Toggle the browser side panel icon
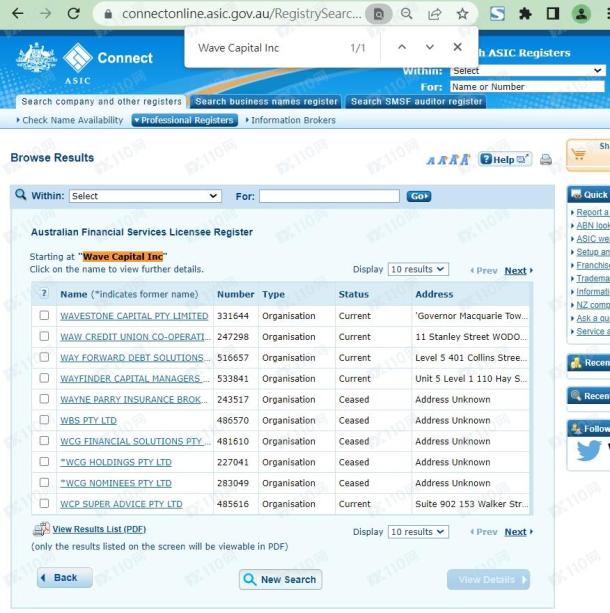The image size is (610, 613). tap(553, 14)
